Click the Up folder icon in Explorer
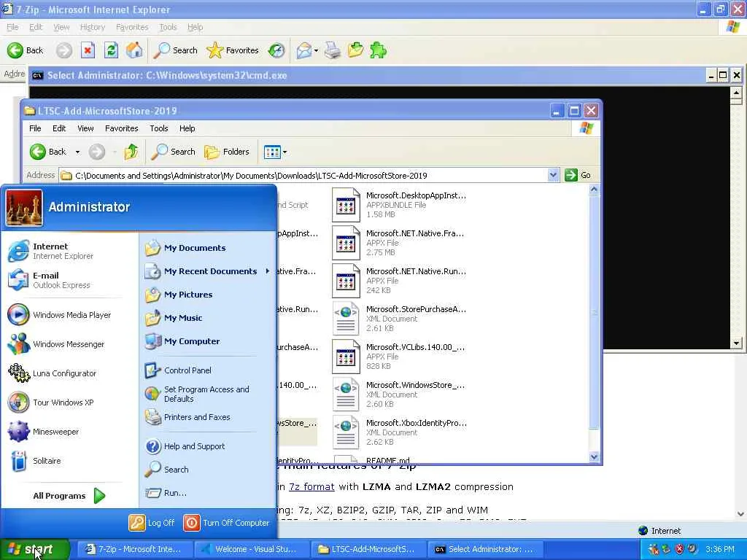The height and width of the screenshot is (560, 747). pos(131,152)
